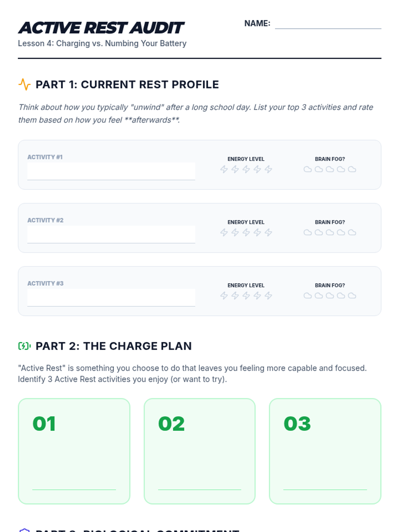Select third lightning bolt for Activity #2 energy

click(246, 232)
